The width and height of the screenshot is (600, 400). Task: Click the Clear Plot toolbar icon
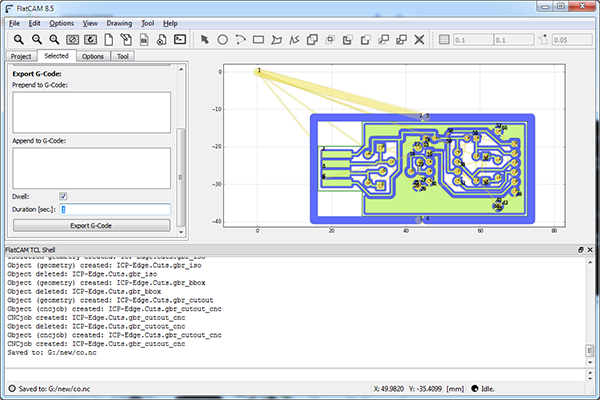pyautogui.click(x=72, y=39)
